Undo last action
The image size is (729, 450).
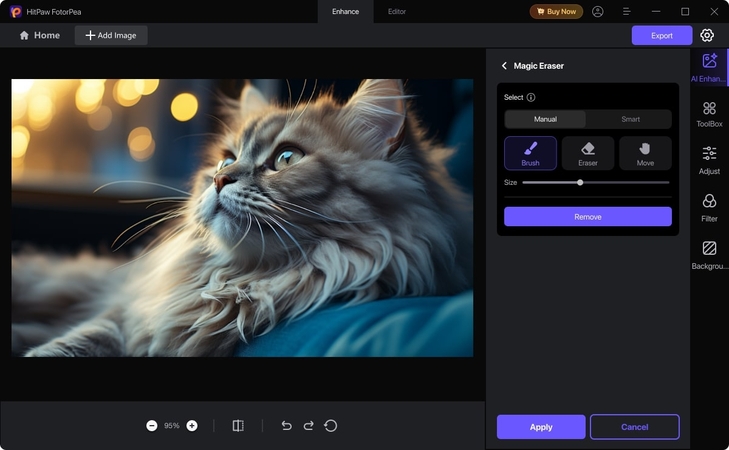[x=286, y=425]
